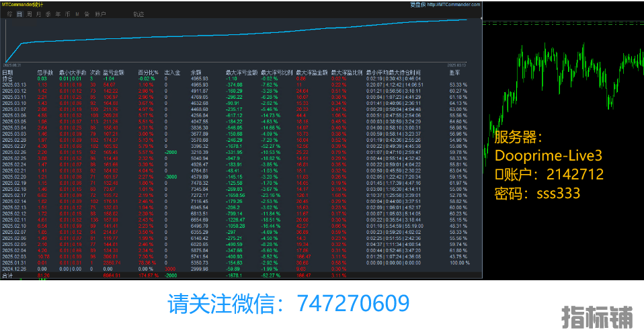Select the 2025.02.19 date row
Viewport: 644px width, 334px height.
pos(241,183)
